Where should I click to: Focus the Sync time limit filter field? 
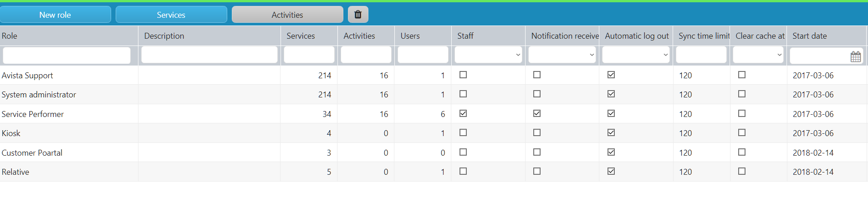tap(701, 55)
